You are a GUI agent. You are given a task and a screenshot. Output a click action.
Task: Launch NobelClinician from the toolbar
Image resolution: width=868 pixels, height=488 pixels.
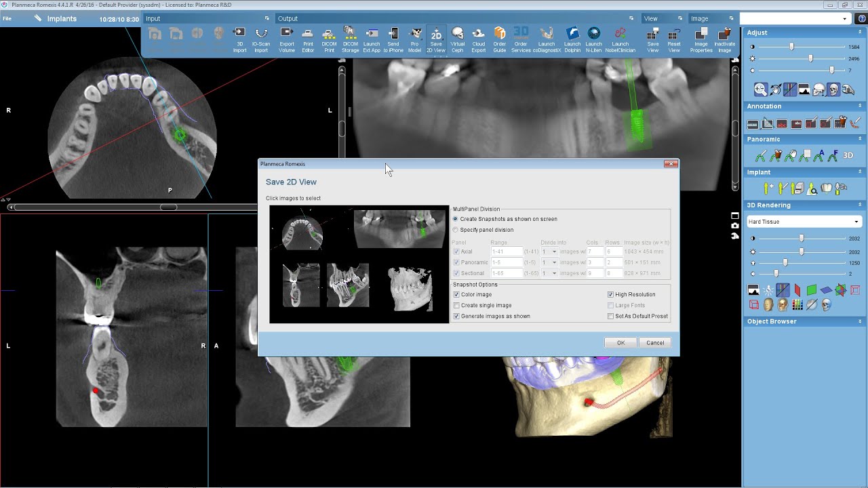click(x=620, y=40)
